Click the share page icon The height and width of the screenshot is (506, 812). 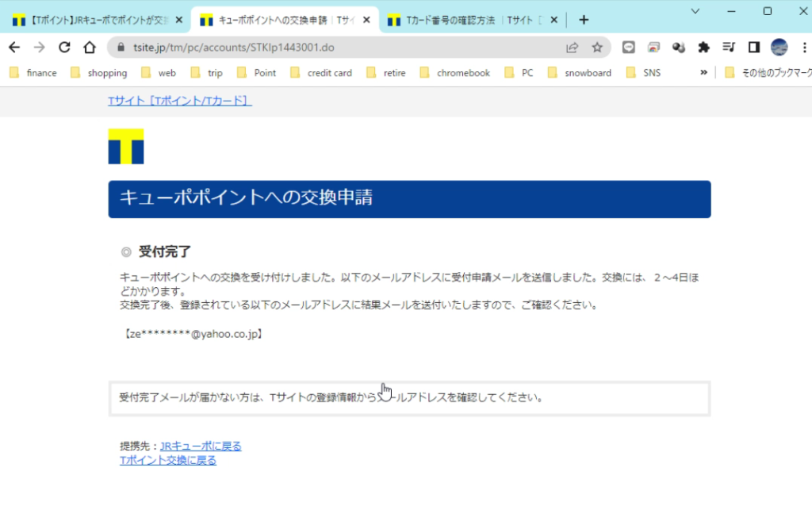coord(572,48)
